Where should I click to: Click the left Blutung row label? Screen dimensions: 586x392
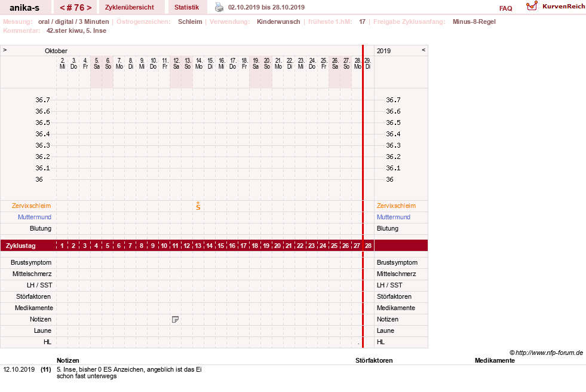(41, 228)
